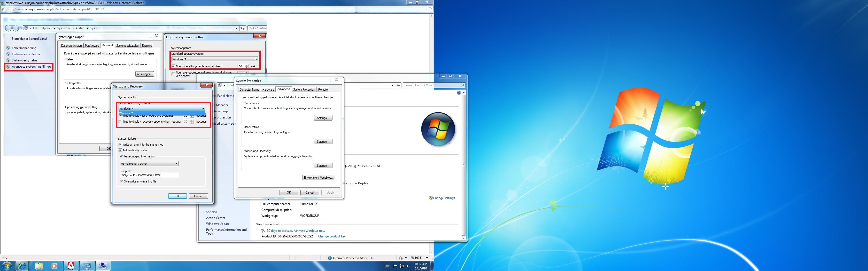Screen dimensions: 868x271
Task: Open Action Center flag in system tray
Action: 395,266
